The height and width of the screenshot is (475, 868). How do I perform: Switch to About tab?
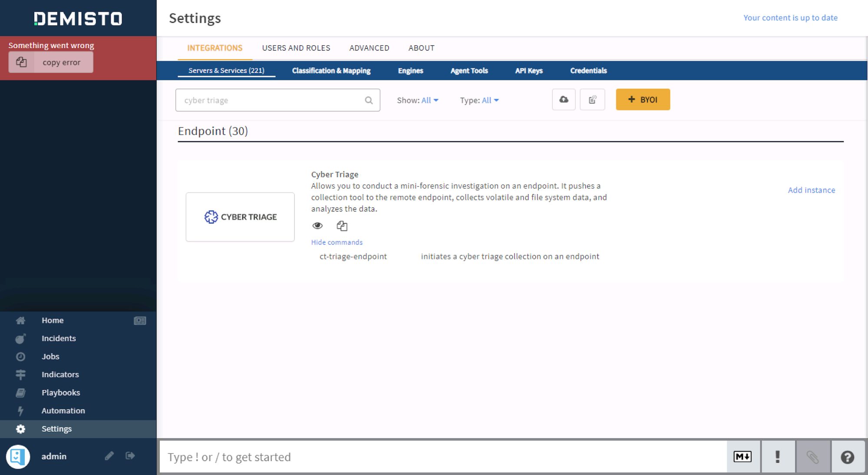point(422,48)
